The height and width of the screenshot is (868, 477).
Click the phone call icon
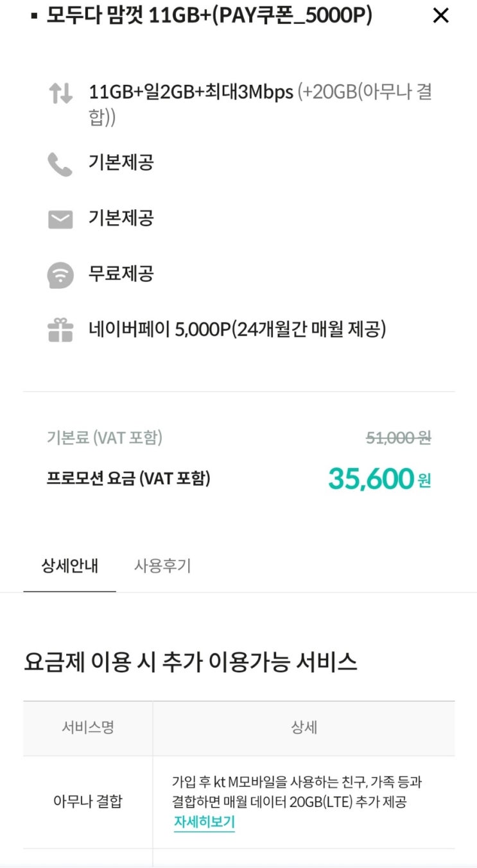(x=60, y=164)
